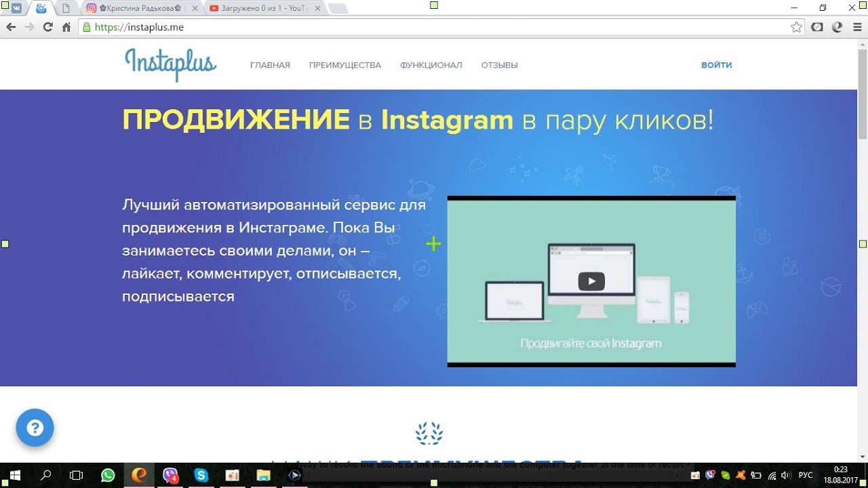Viewport: 868px width, 488px height.
Task: Open the Windows Start menu
Action: tap(14, 475)
